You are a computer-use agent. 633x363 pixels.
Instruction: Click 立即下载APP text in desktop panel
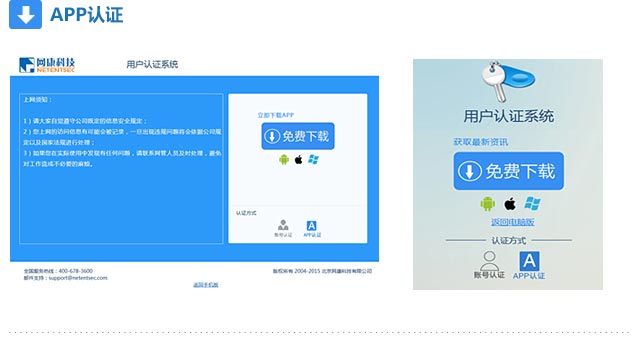pos(276,115)
